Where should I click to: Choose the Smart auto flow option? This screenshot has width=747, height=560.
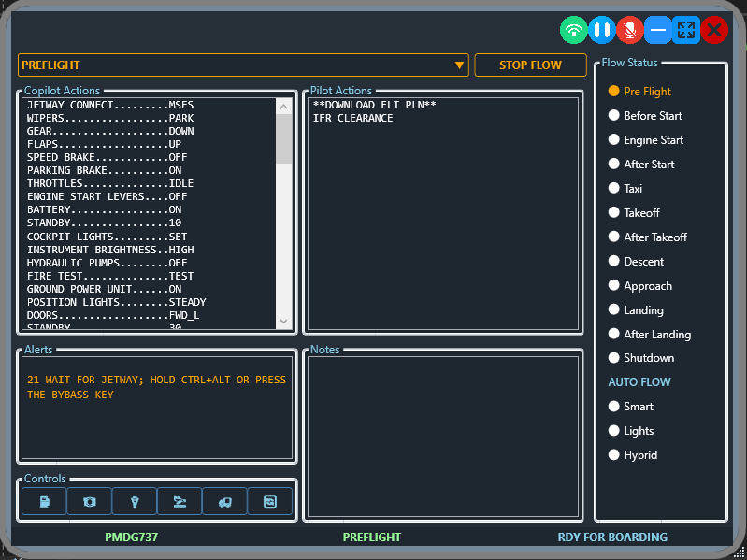point(614,407)
